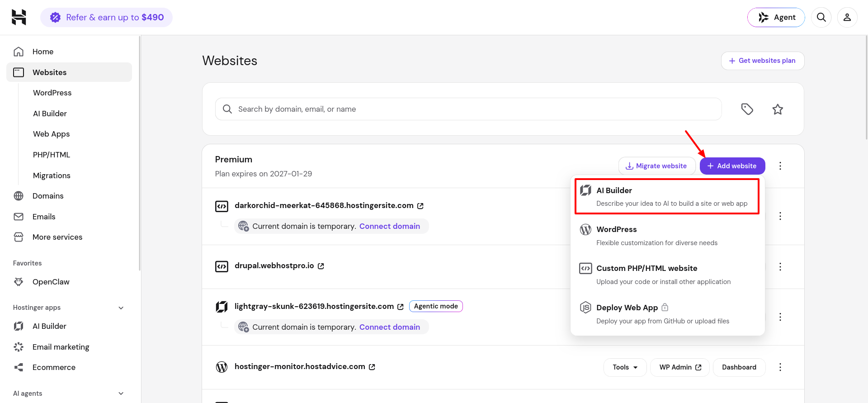868x403 pixels.
Task: Click the PHP code icon beside drupal.webhostpro.io
Action: [x=222, y=266]
